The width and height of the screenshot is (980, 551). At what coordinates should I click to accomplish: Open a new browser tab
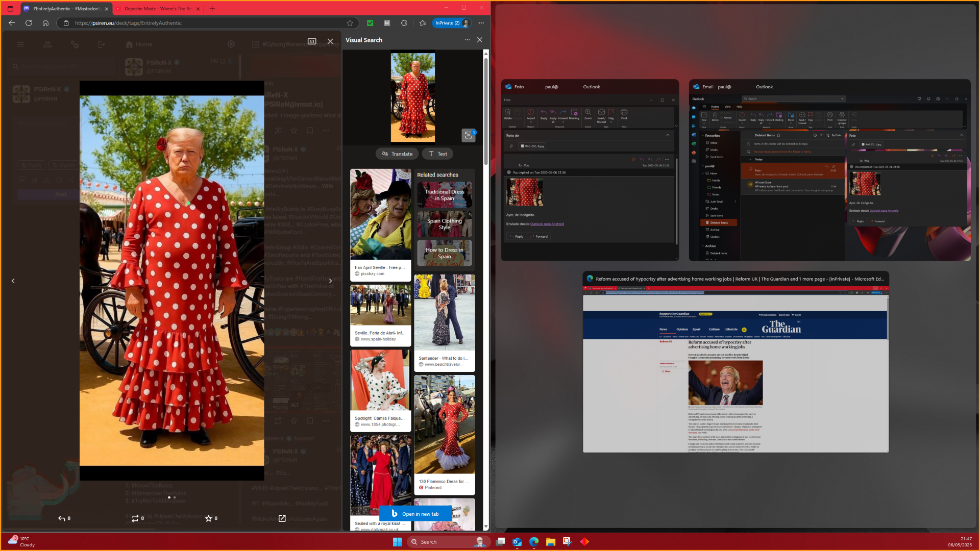pyautogui.click(x=212, y=9)
